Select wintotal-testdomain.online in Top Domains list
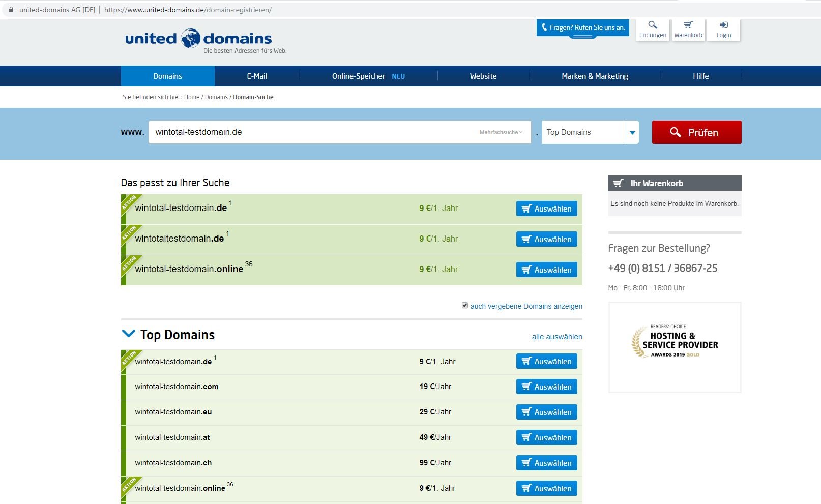This screenshot has width=821, height=504. click(x=546, y=488)
